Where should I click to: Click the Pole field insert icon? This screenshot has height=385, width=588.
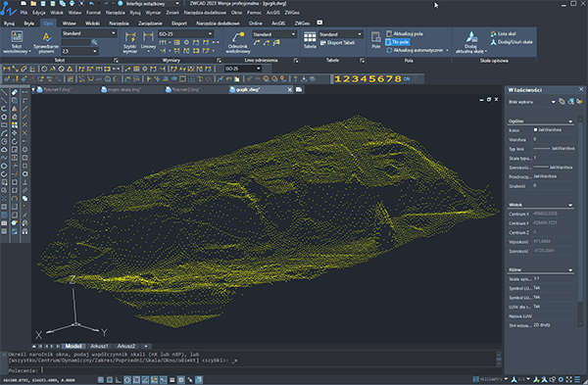coord(375,40)
